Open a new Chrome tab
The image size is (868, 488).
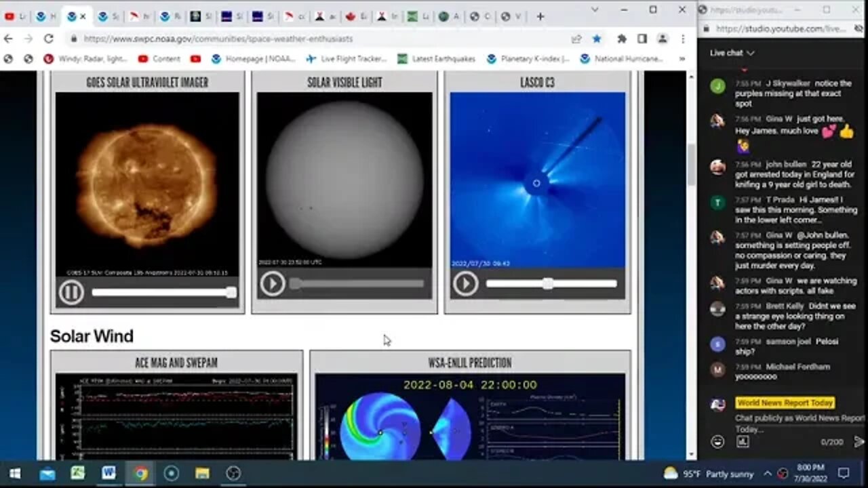point(540,16)
